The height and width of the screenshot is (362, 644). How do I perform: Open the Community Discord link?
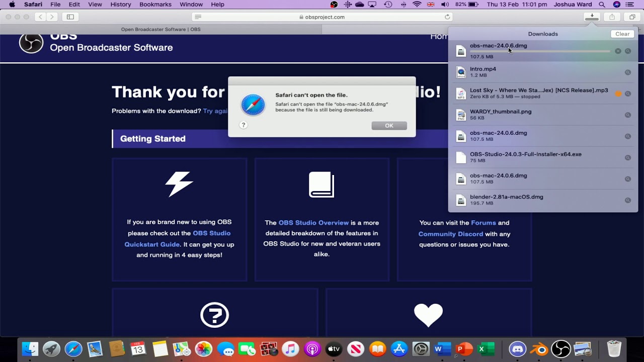[x=451, y=234]
